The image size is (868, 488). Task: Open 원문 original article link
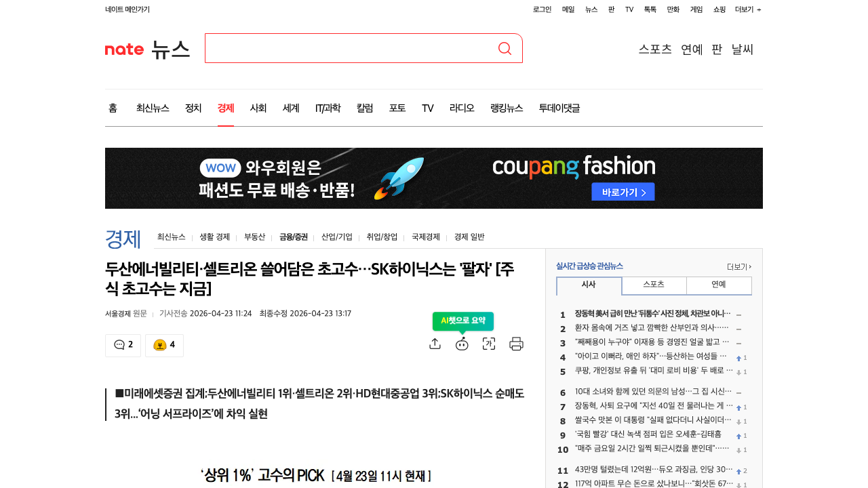click(x=140, y=313)
